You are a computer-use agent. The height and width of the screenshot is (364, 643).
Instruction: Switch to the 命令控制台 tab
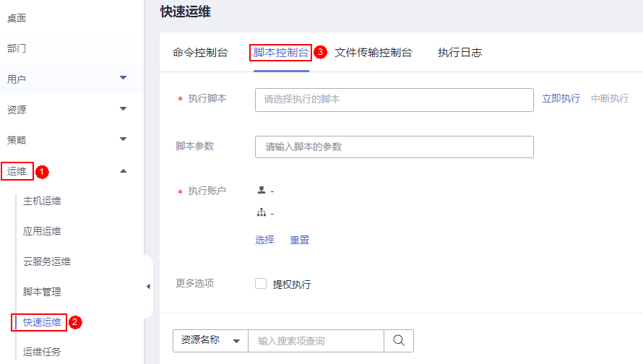[200, 53]
